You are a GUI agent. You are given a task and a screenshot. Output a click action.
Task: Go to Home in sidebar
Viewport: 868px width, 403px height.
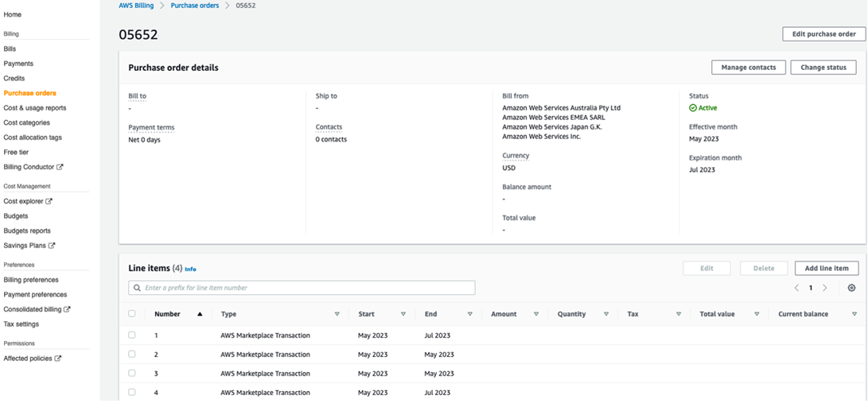(x=13, y=14)
